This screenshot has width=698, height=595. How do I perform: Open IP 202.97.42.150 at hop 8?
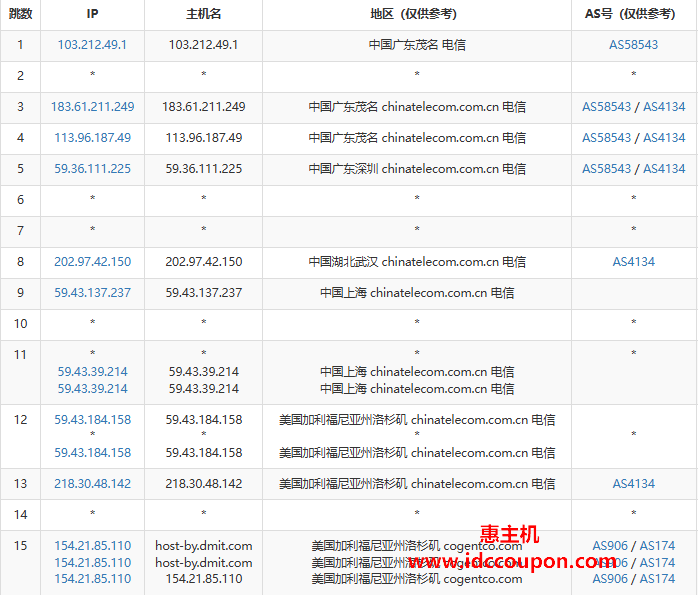pyautogui.click(x=92, y=262)
